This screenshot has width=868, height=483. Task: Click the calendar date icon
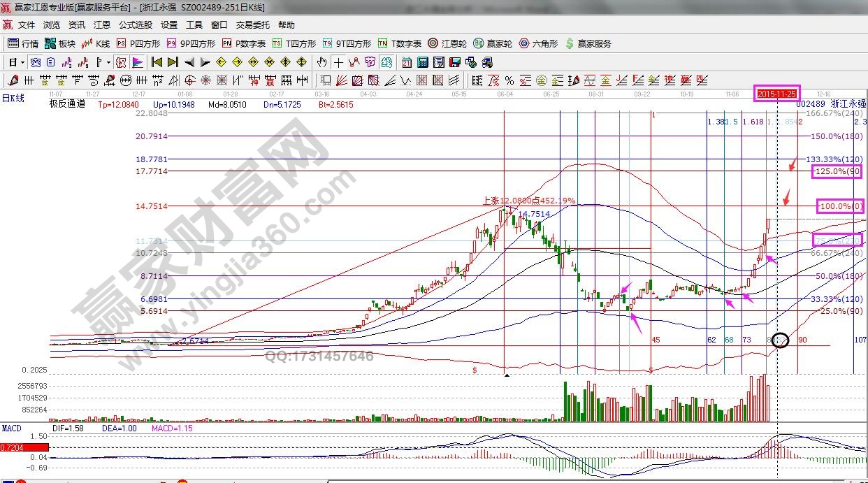coord(406,62)
